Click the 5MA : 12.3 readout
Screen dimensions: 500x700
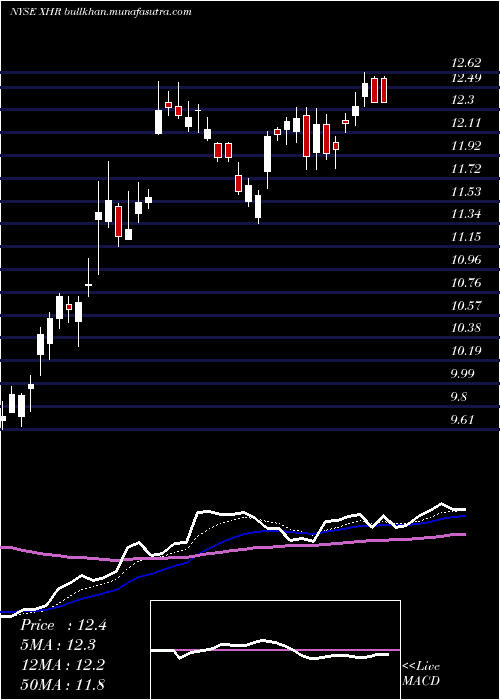[58, 645]
